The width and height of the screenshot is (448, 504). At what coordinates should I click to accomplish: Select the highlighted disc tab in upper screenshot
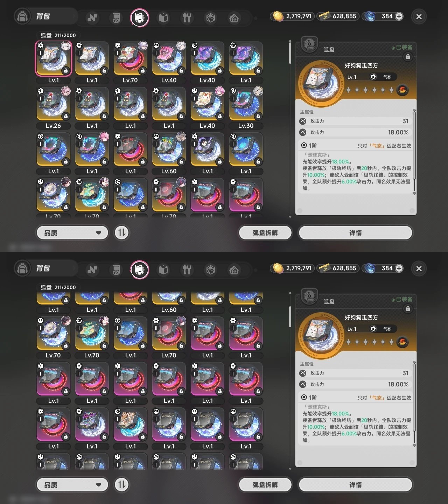pos(140,17)
